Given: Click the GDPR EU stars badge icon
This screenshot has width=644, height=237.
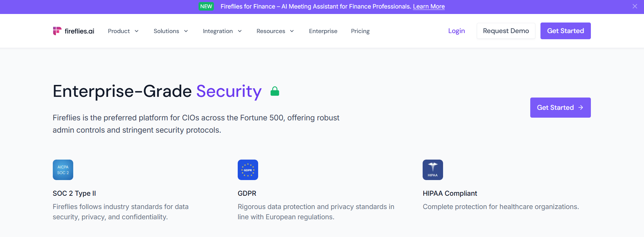Looking at the screenshot, I should pos(248,170).
